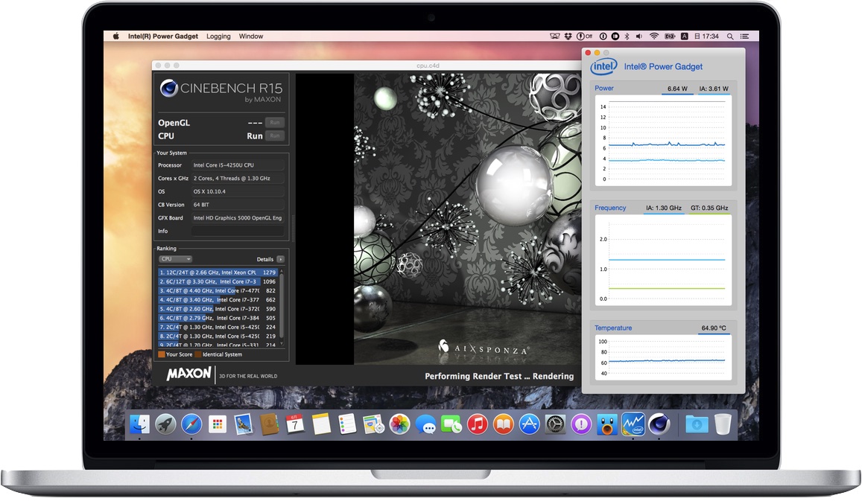The image size is (862, 504).
Task: Open Mail stamp icon in dock
Action: click(x=244, y=424)
